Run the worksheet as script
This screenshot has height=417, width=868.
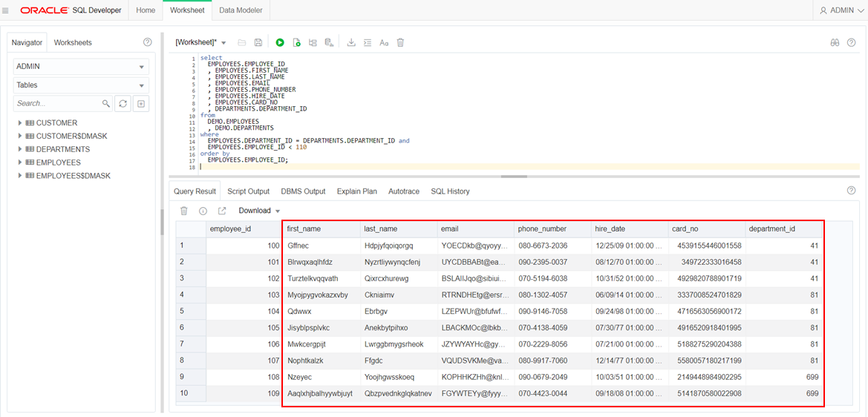(297, 42)
